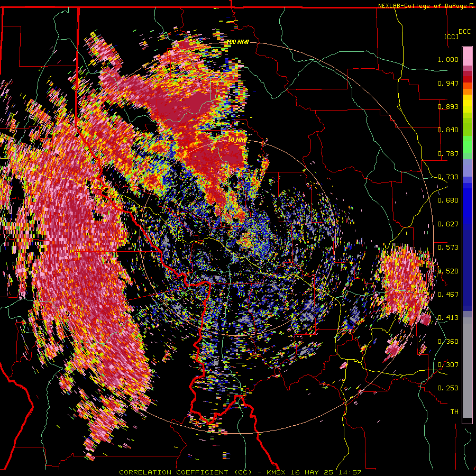Click the 100 NMI range ring label
Screen dimensions: 476x476
pyautogui.click(x=238, y=42)
